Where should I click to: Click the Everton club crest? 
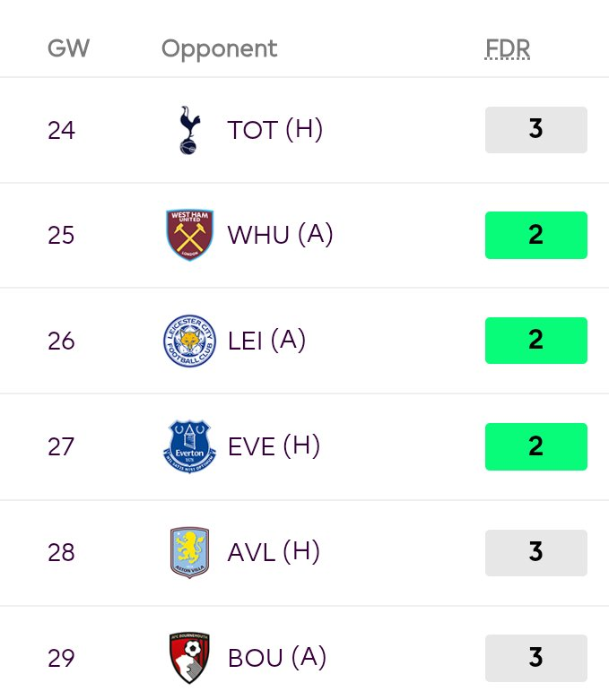[189, 446]
